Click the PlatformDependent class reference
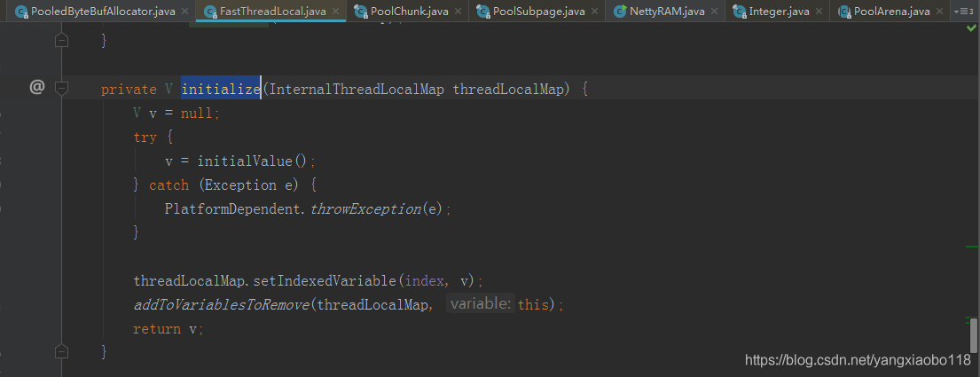Image resolution: width=980 pixels, height=377 pixels. coord(234,208)
